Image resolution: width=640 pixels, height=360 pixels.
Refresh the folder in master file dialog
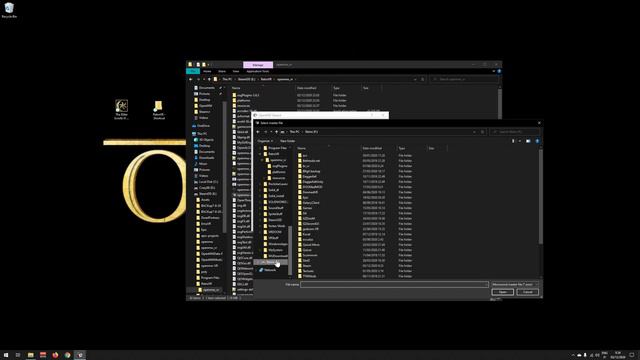pos(482,132)
